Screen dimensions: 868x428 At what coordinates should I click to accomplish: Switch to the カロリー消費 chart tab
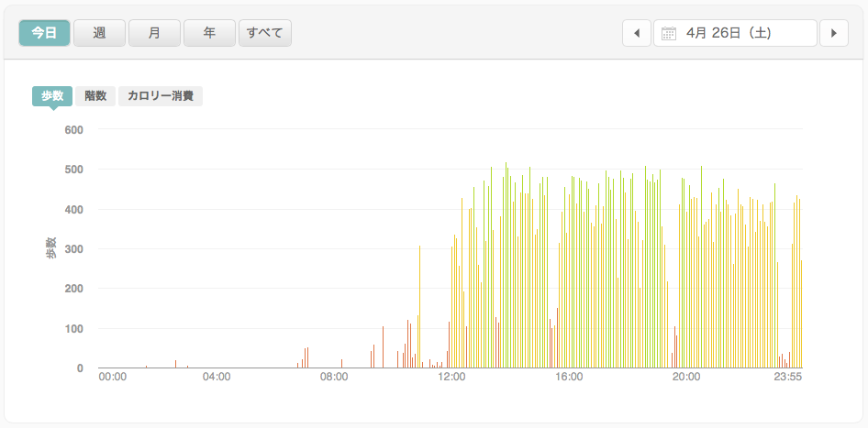161,96
